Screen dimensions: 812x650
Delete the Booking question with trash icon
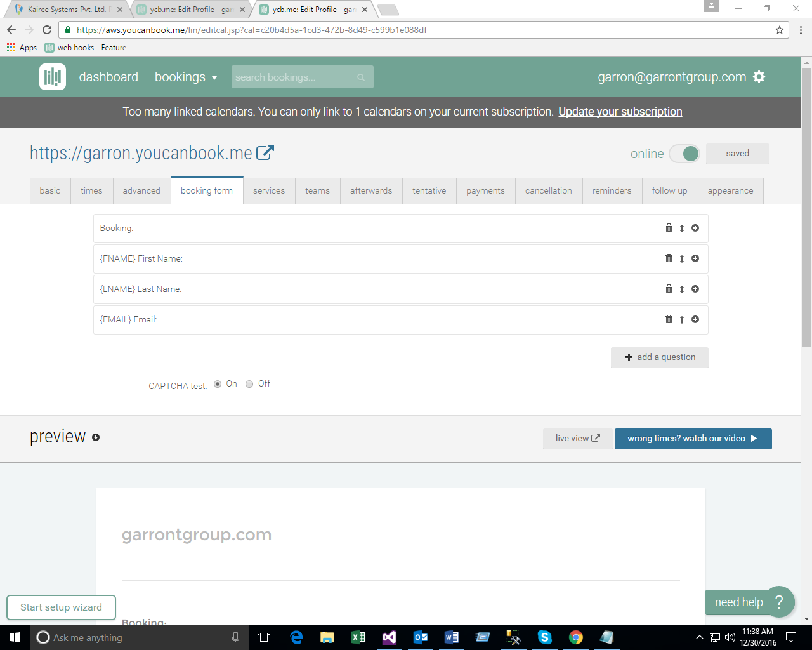click(x=669, y=228)
